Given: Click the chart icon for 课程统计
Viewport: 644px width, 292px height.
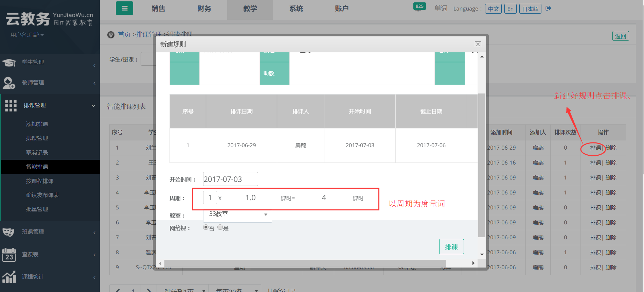Looking at the screenshot, I should (x=9, y=277).
